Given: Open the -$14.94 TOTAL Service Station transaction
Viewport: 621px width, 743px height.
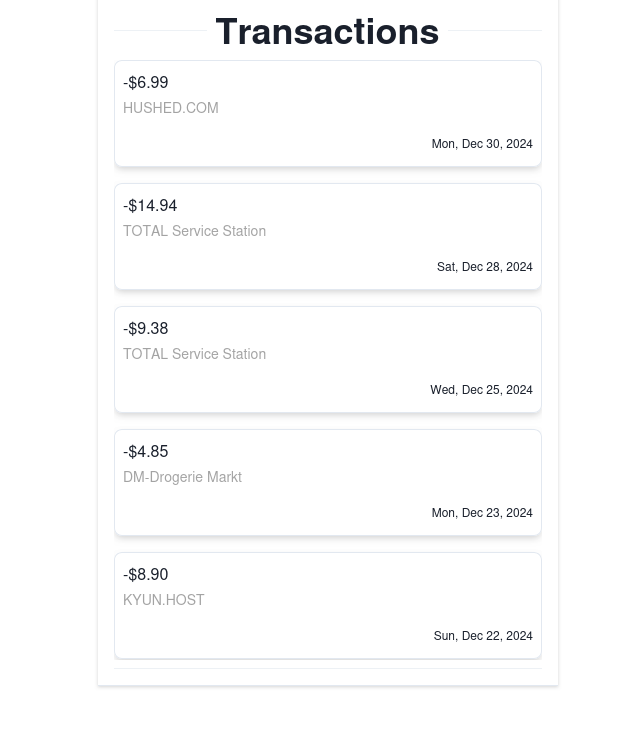Looking at the screenshot, I should (x=328, y=236).
